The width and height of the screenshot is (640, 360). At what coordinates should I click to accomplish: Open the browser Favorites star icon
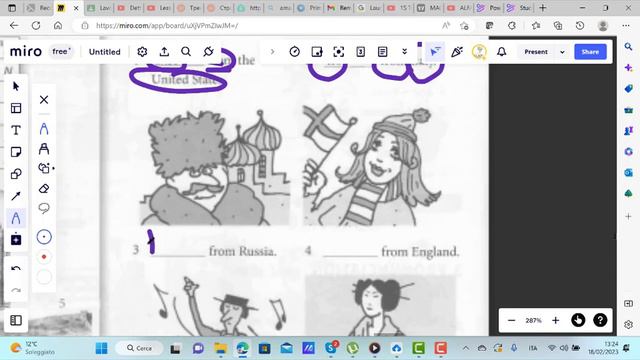(536, 26)
